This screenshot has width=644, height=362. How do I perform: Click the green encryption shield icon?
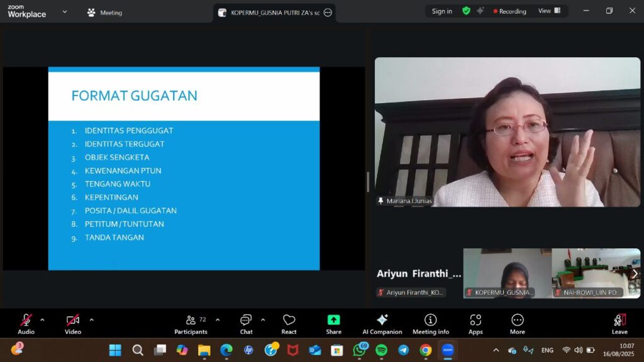tap(466, 11)
